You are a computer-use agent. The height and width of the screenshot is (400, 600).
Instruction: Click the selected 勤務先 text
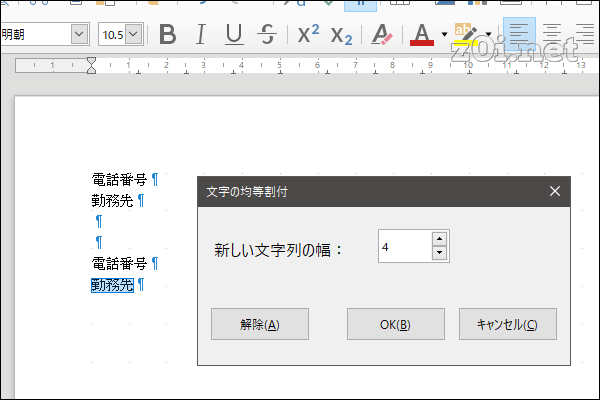coord(112,285)
